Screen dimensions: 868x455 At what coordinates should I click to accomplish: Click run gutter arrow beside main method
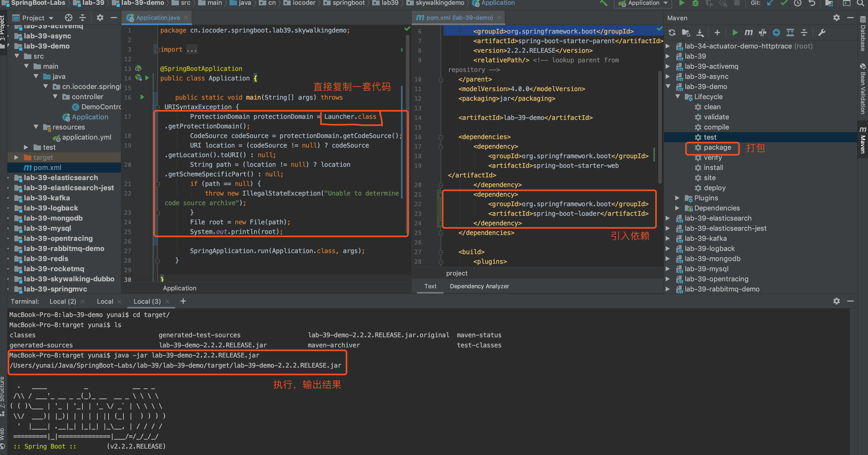pyautogui.click(x=142, y=97)
